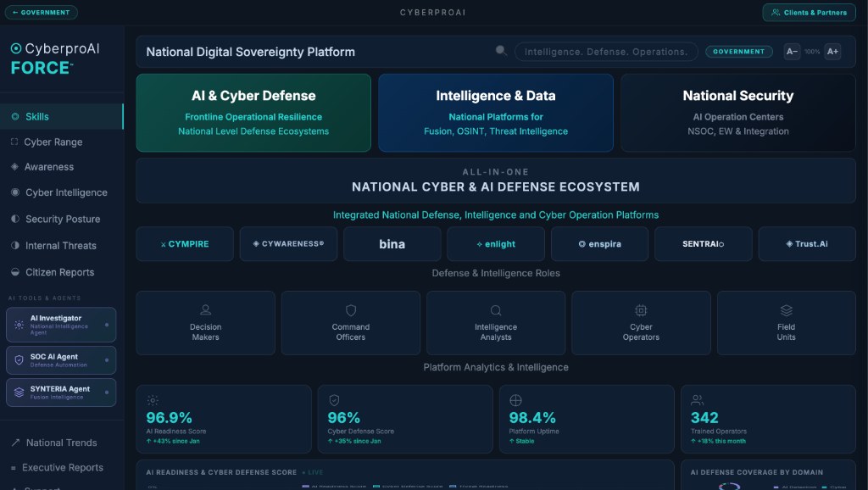Click the GOVERNMENT badge in the header
This screenshot has height=490, width=868.
[x=738, y=52]
